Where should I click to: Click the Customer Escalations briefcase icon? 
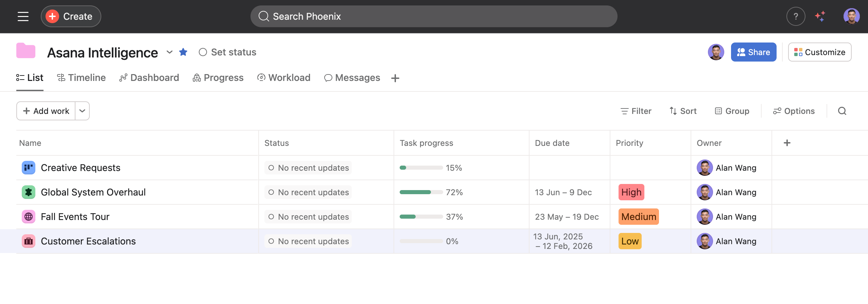(29, 241)
